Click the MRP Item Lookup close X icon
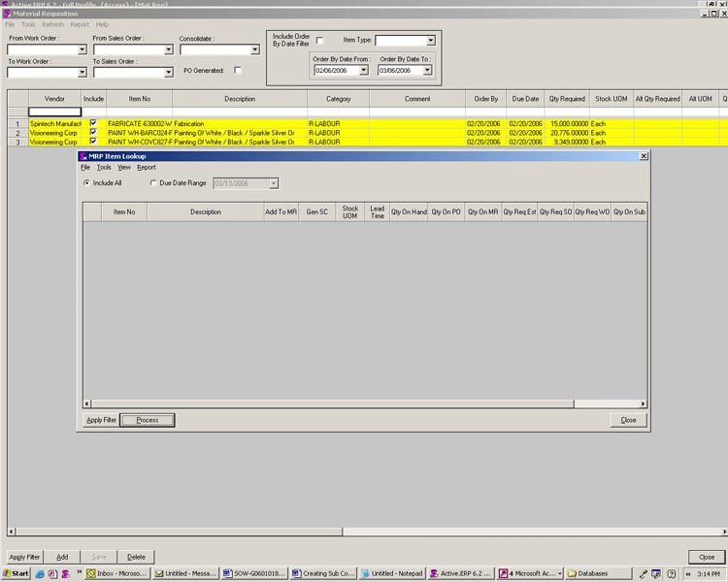 (x=644, y=156)
